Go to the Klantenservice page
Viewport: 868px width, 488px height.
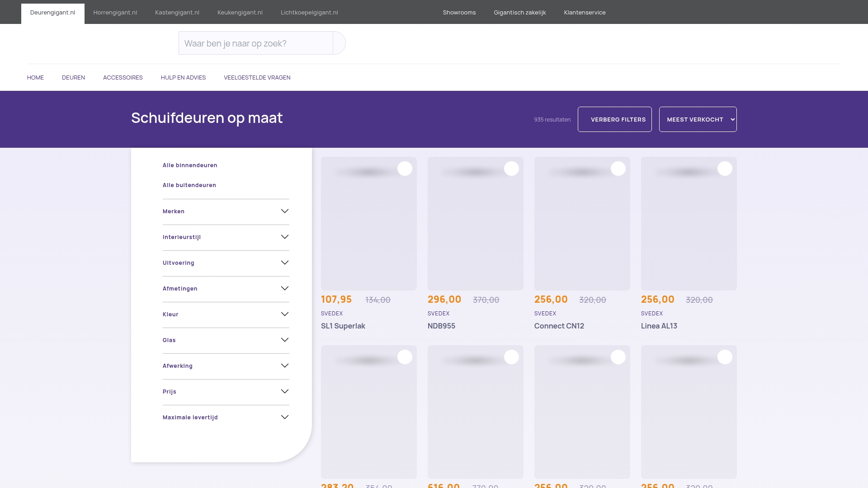tap(585, 13)
